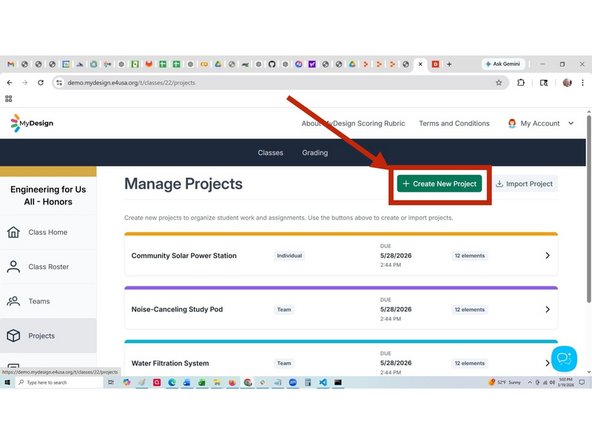Image resolution: width=592 pixels, height=444 pixels.
Task: Select Projects in sidebar
Action: (x=48, y=336)
